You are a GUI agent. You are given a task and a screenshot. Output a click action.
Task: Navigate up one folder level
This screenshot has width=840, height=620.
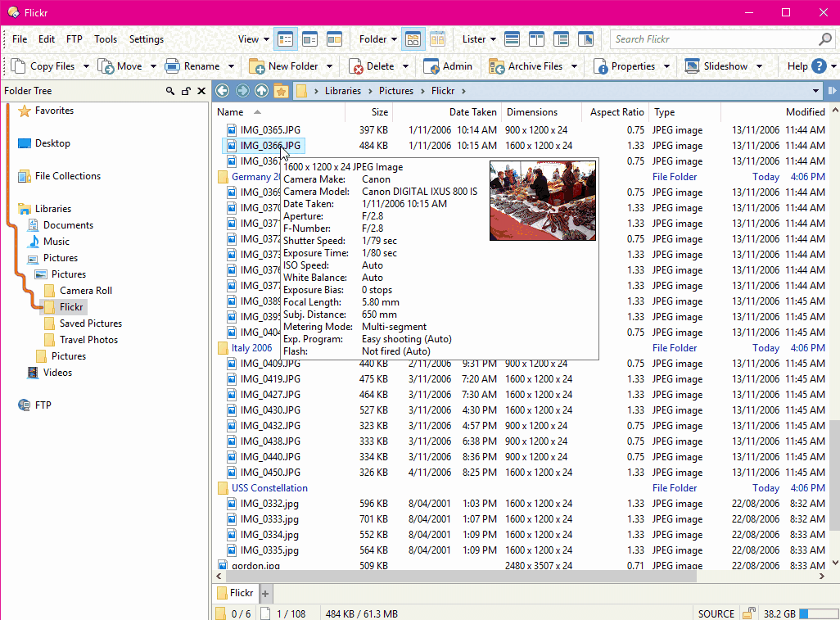(262, 90)
